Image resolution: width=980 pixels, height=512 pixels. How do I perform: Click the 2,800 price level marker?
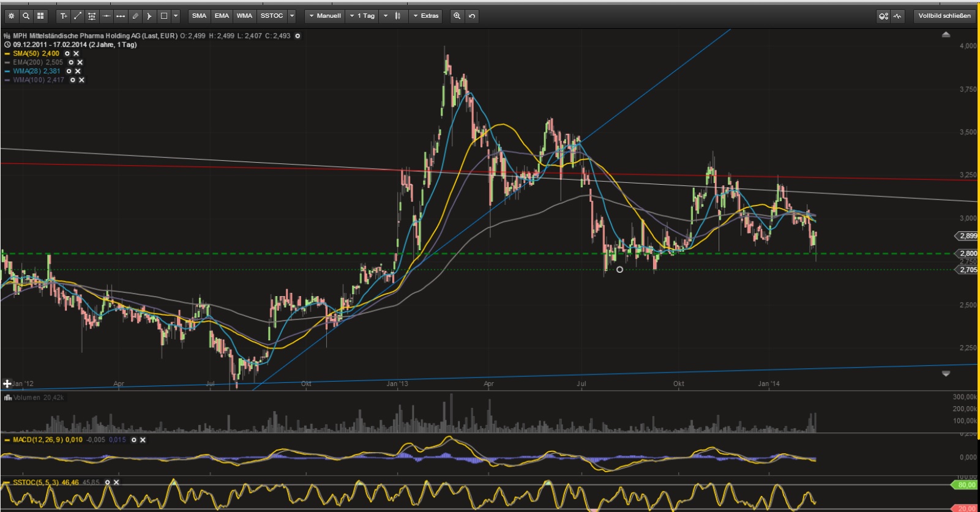click(967, 253)
